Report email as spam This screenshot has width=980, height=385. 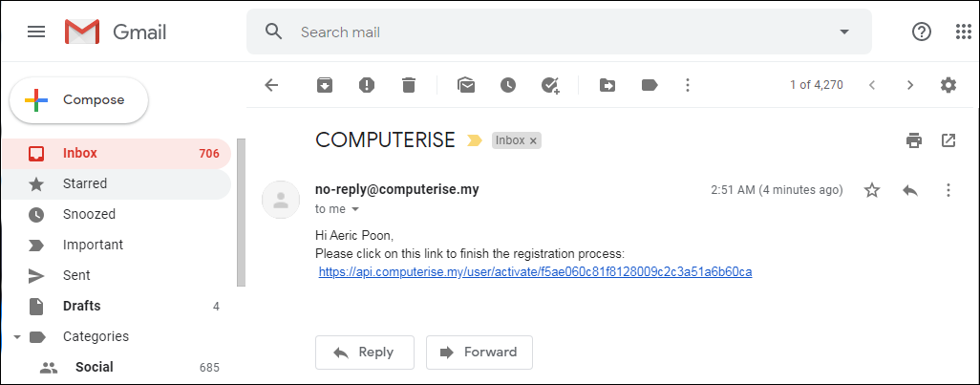click(x=367, y=85)
